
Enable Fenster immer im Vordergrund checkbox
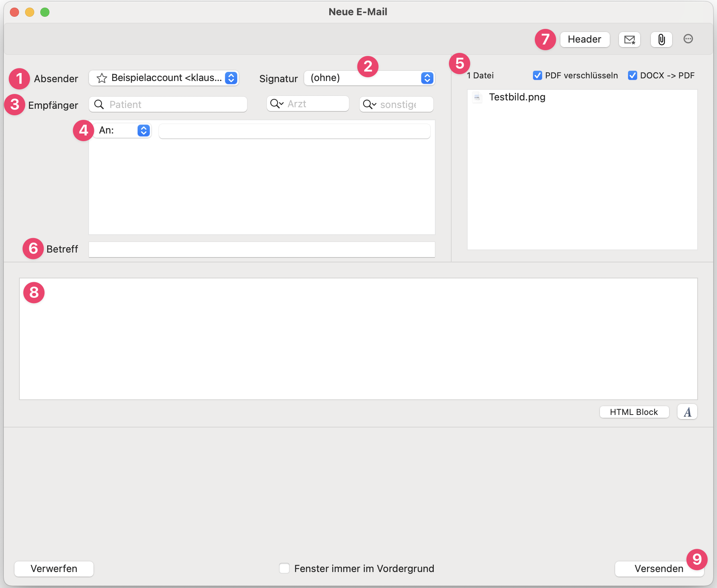click(284, 568)
